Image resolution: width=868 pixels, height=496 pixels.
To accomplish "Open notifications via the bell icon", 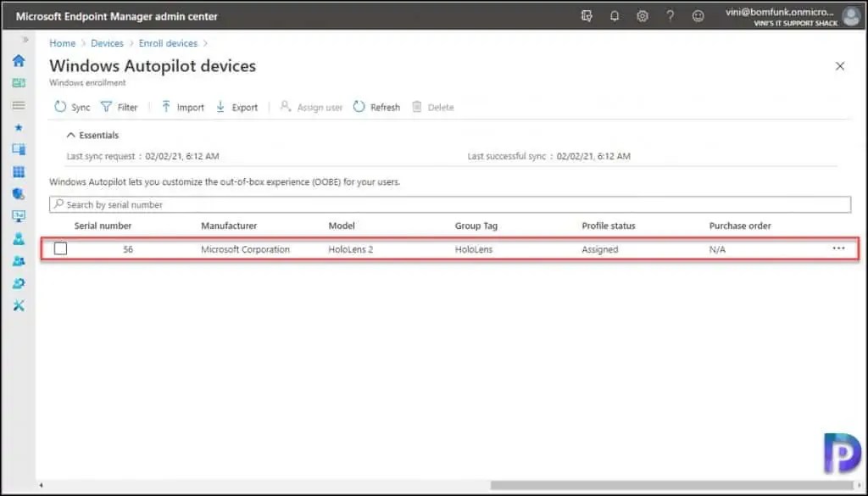I will coord(615,15).
